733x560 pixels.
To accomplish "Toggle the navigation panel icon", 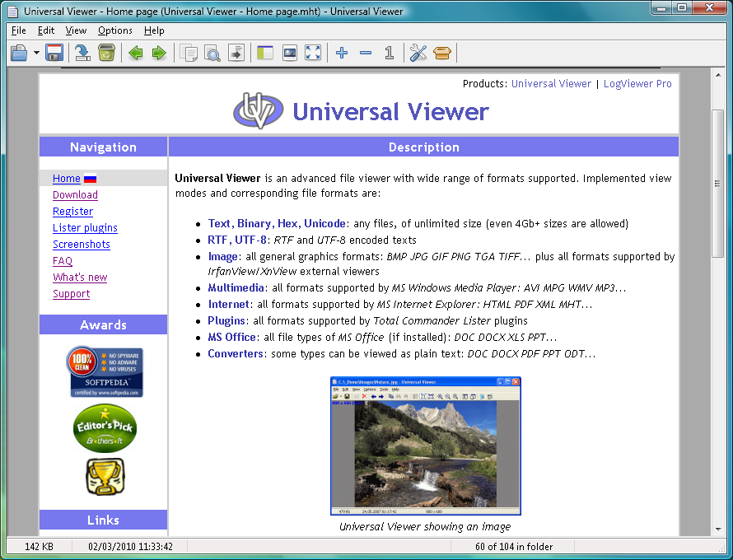I will [265, 53].
